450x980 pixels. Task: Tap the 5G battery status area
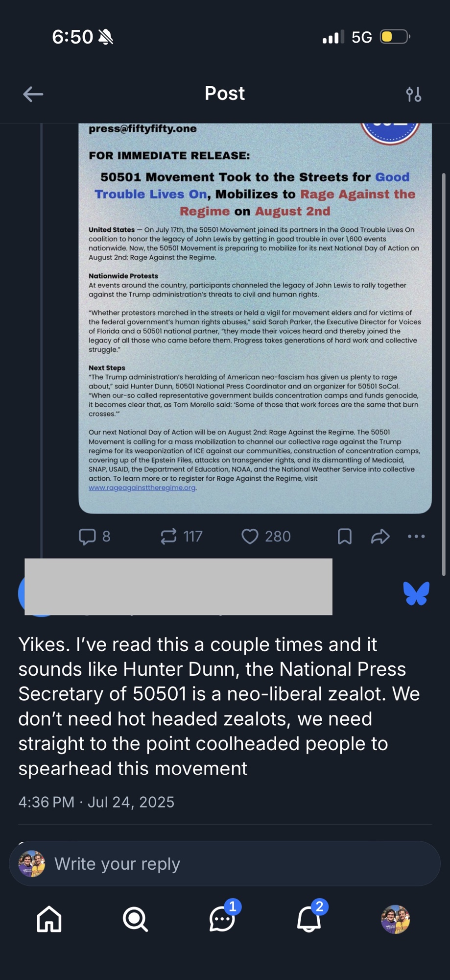[x=372, y=37]
